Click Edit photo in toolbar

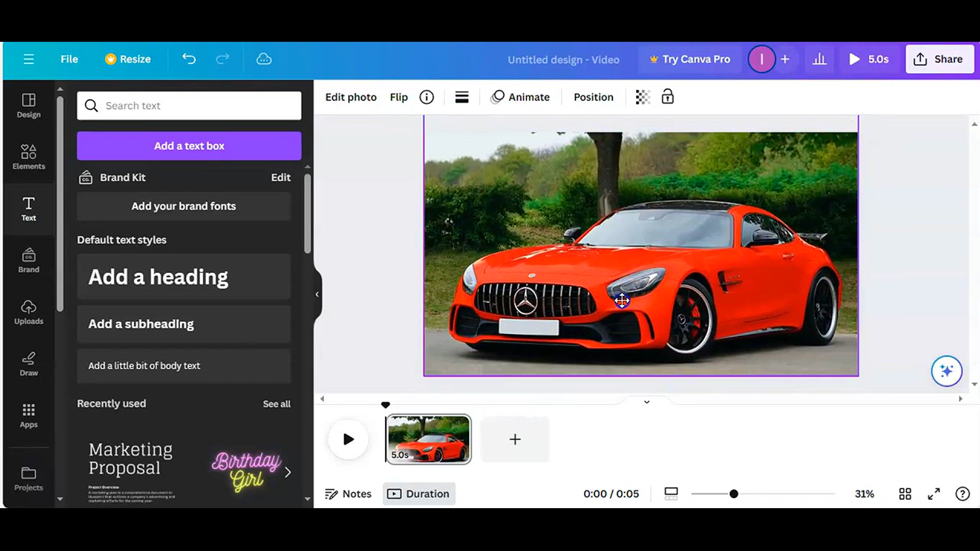click(x=351, y=97)
